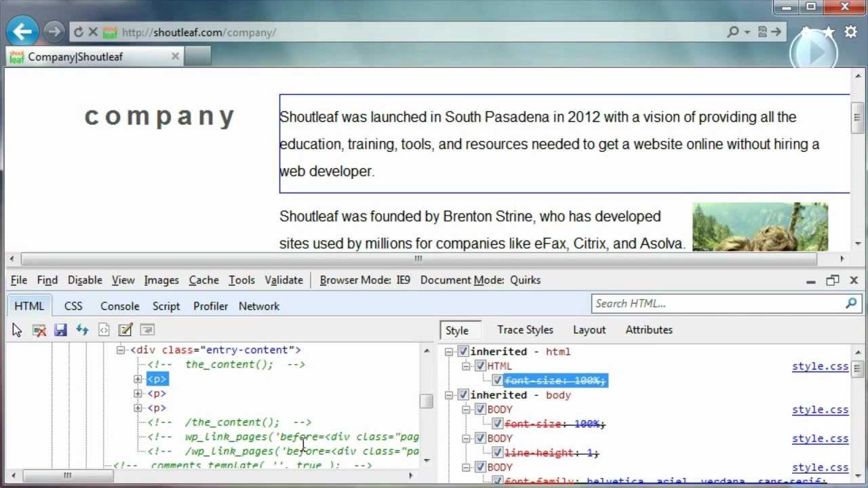Collapse the inherited - html style group

point(449,351)
